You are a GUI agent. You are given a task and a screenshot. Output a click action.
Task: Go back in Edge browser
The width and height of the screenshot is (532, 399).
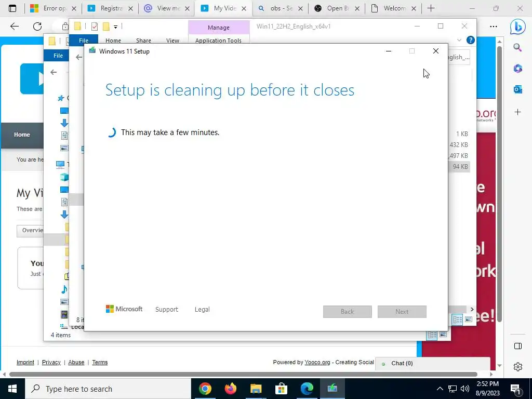[x=14, y=26]
